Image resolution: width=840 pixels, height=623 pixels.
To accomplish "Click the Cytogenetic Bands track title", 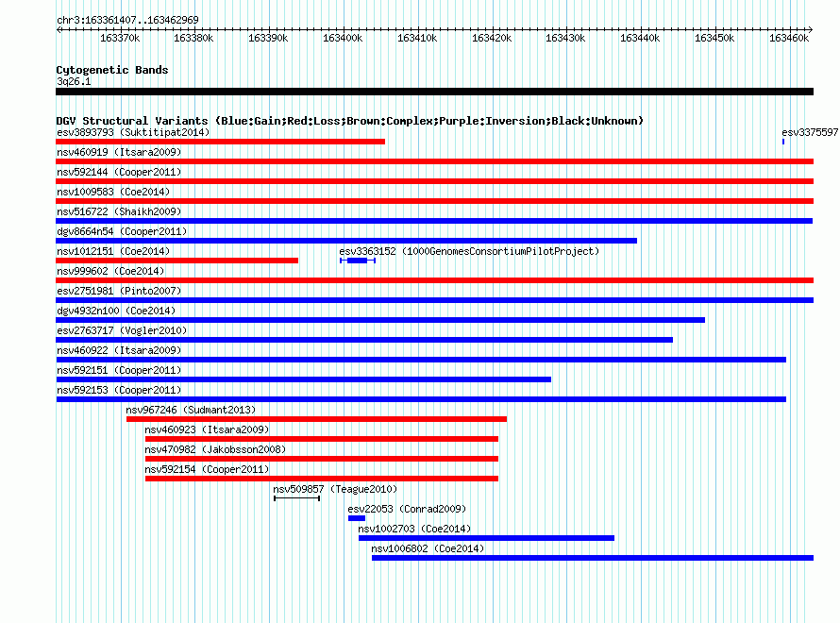I will pos(112,70).
